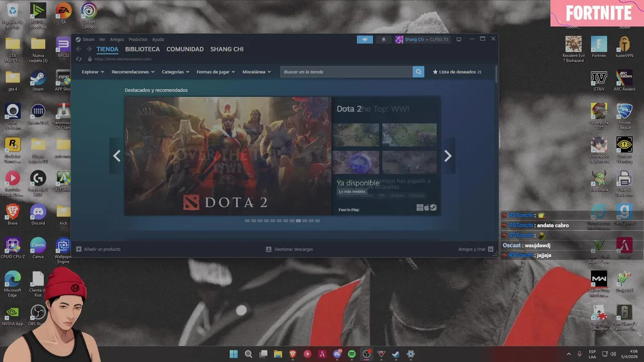Image resolution: width=644 pixels, height=362 pixels.
Task: Switch to the BIBLIOTECA tab
Action: coord(142,49)
